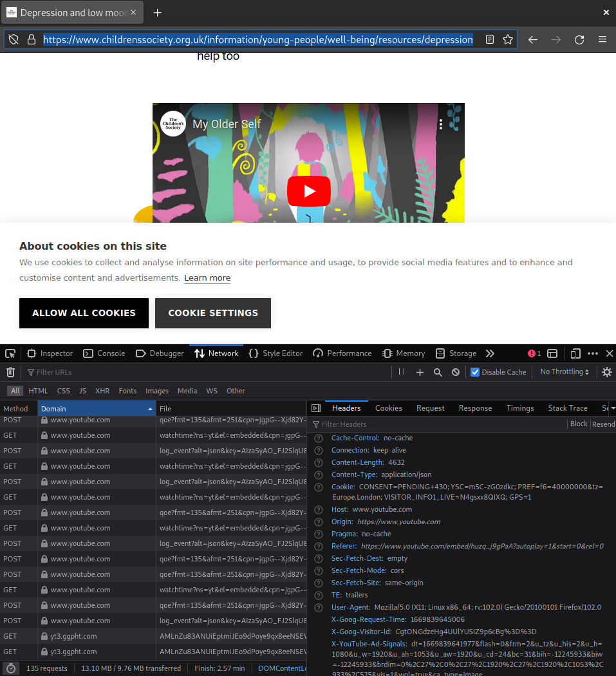Click ALLOW ALL COOKIES button

[x=84, y=313]
